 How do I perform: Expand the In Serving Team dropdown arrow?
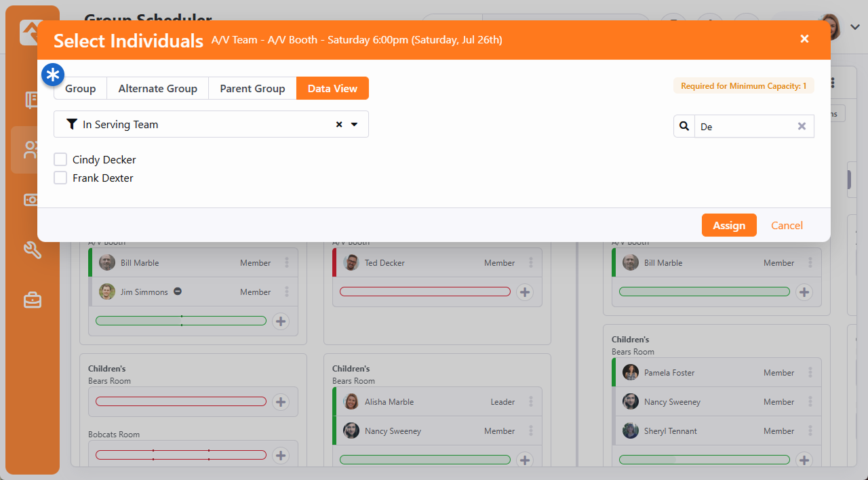pos(354,125)
